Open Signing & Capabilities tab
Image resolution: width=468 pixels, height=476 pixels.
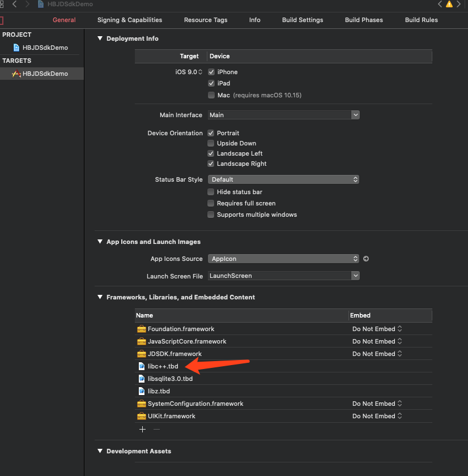click(130, 20)
